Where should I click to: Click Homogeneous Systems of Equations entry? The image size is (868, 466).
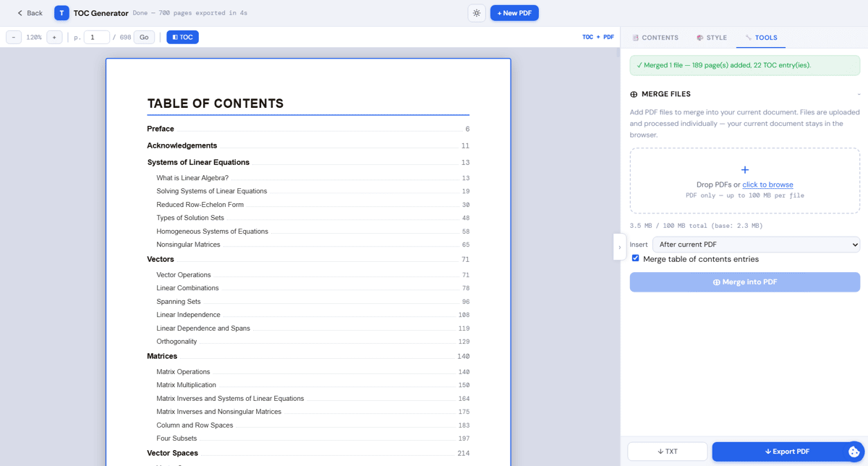point(313,232)
